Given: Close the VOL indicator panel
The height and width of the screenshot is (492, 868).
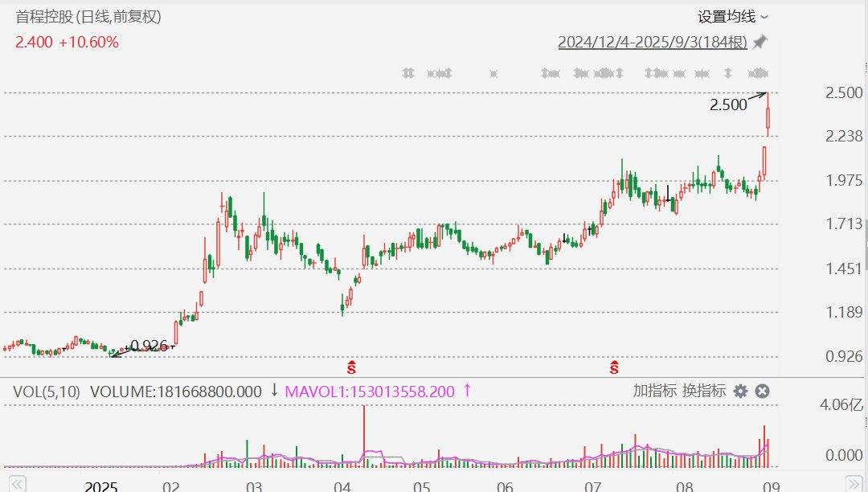Looking at the screenshot, I should [x=763, y=392].
